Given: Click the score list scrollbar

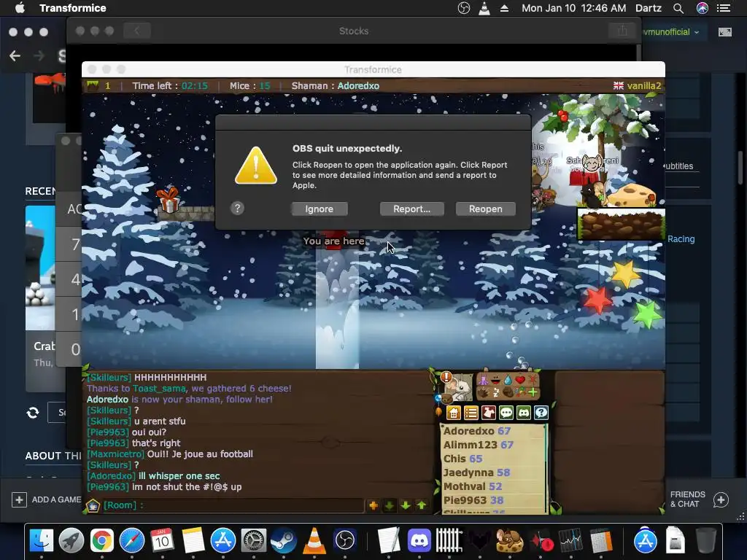Looking at the screenshot, I should tap(546, 469).
